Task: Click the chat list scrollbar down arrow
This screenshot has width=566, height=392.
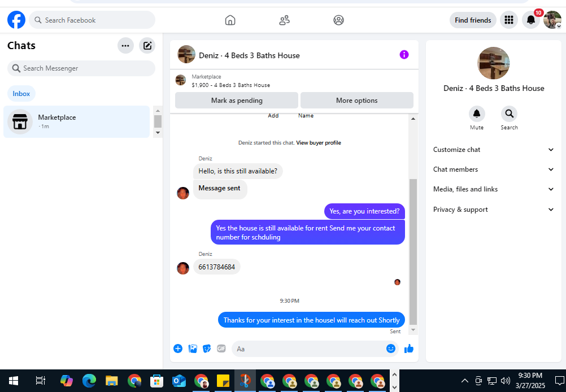Action: (158, 133)
